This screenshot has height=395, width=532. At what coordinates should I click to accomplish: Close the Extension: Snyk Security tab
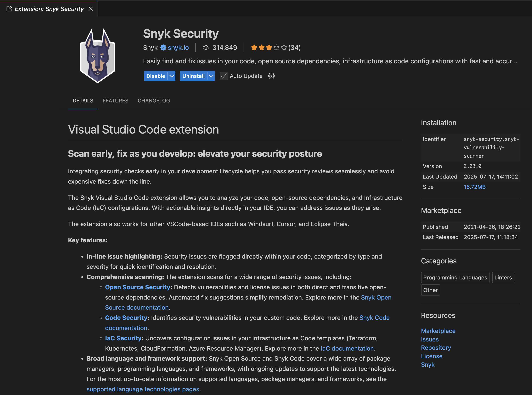(91, 9)
